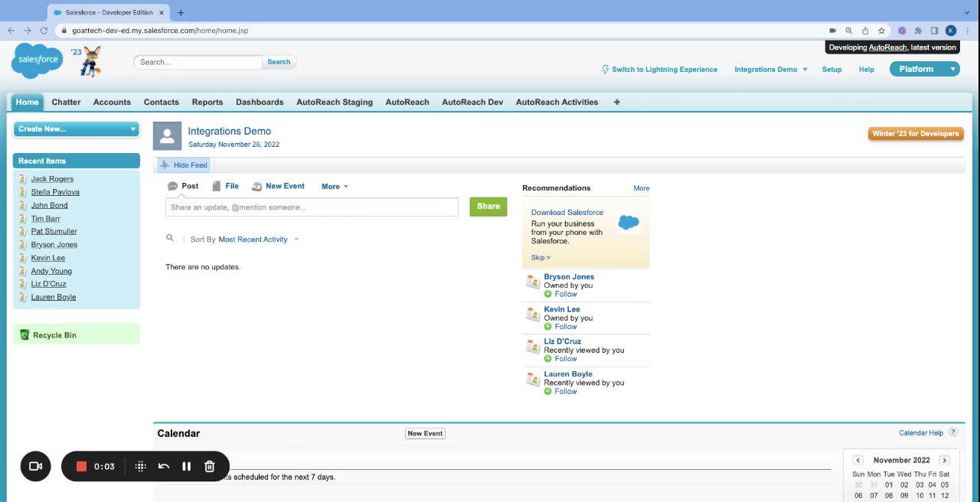Open the Chrome tab search chevron
Image resolution: width=980 pixels, height=502 pixels.
(966, 11)
